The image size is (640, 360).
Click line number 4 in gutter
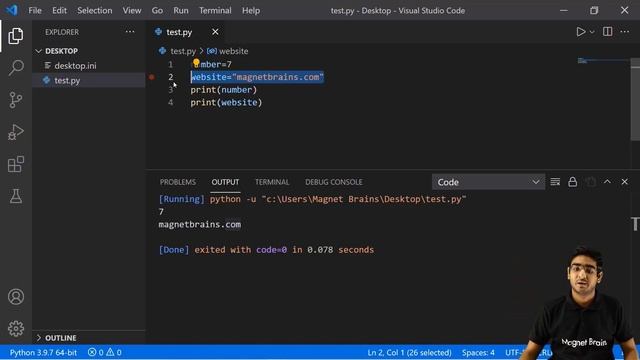170,102
